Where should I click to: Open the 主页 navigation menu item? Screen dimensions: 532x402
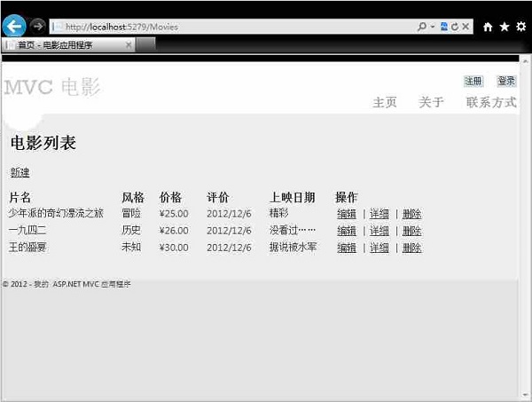385,102
